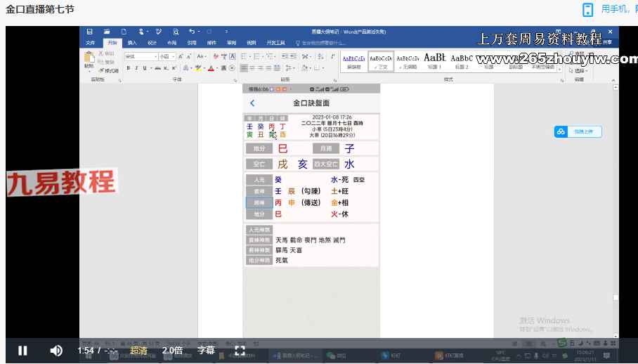Pause the video playback
The width and height of the screenshot is (638, 364).
point(22,350)
